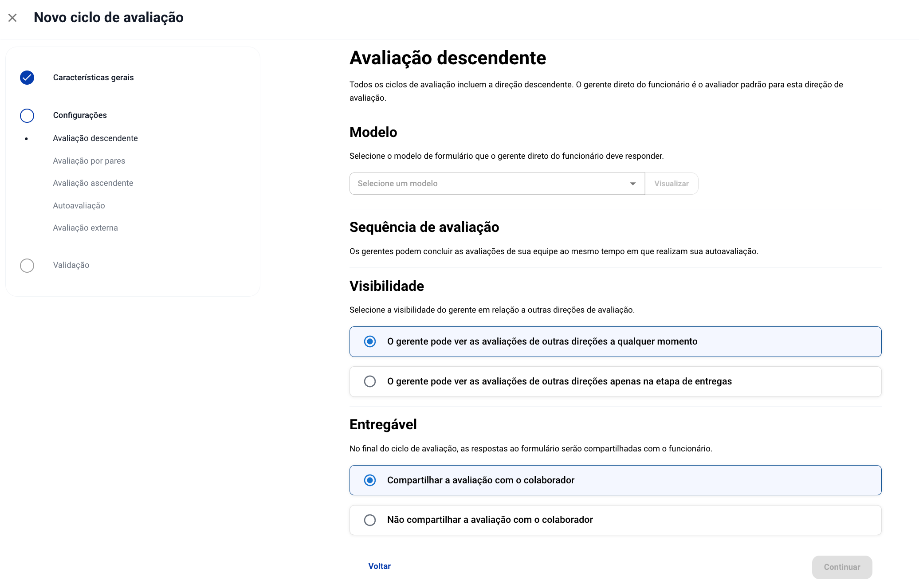Go to Avaliação descendente sub-step
This screenshot has height=588, width=919.
[95, 138]
